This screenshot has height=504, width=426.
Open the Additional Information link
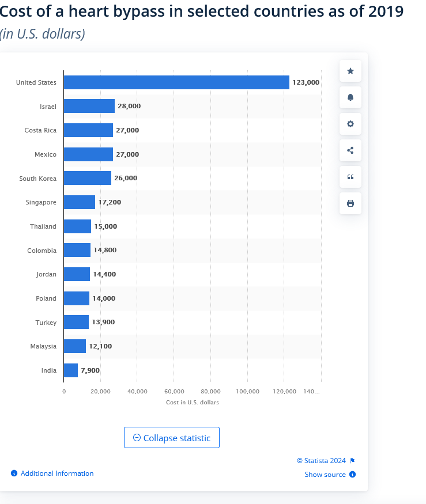tap(56, 473)
